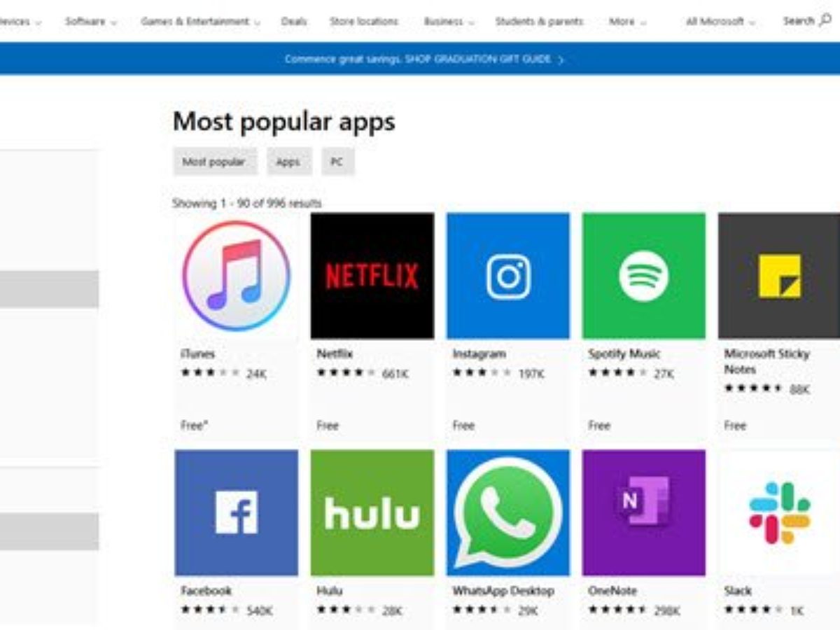The image size is (840, 630).
Task: Expand the All Microsoft dropdown
Action: coord(720,22)
